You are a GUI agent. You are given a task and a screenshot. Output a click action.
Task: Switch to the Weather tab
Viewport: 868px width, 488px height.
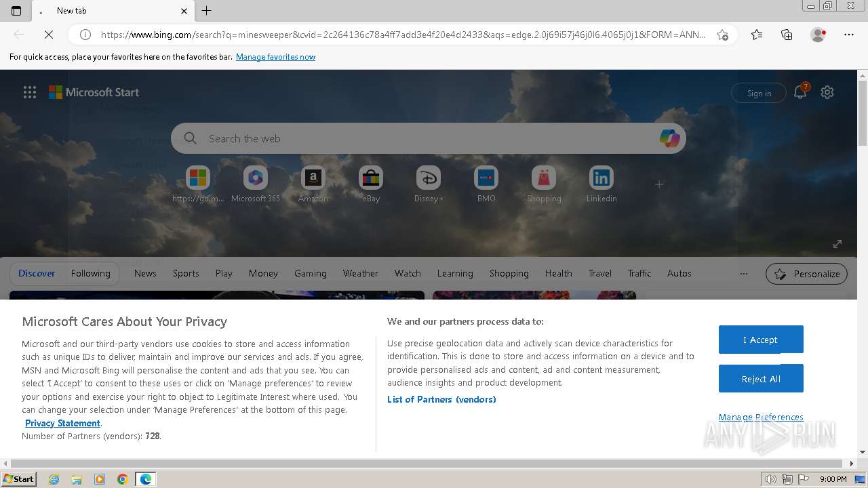coord(361,273)
